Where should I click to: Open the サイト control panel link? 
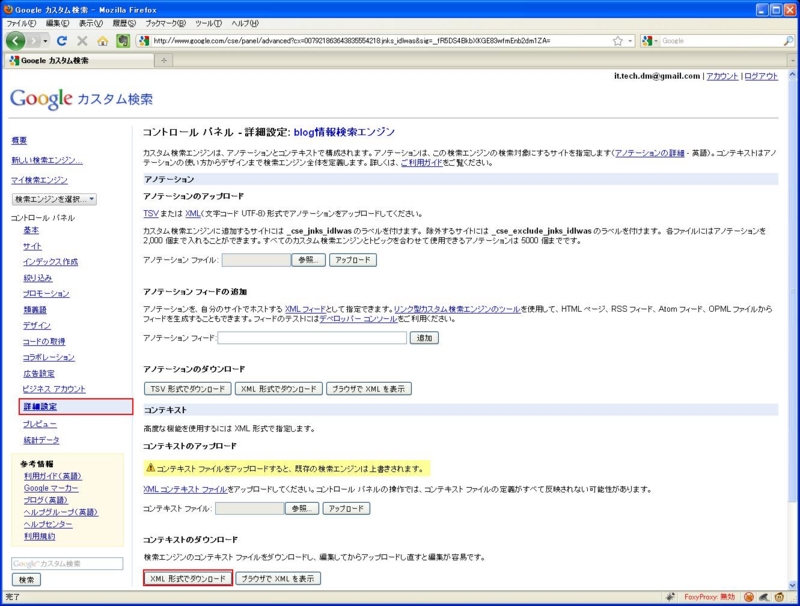[x=32, y=246]
